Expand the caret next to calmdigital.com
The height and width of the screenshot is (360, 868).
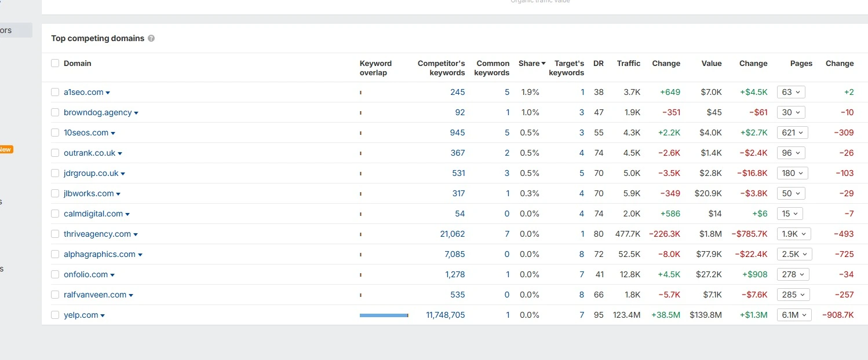pos(127,215)
